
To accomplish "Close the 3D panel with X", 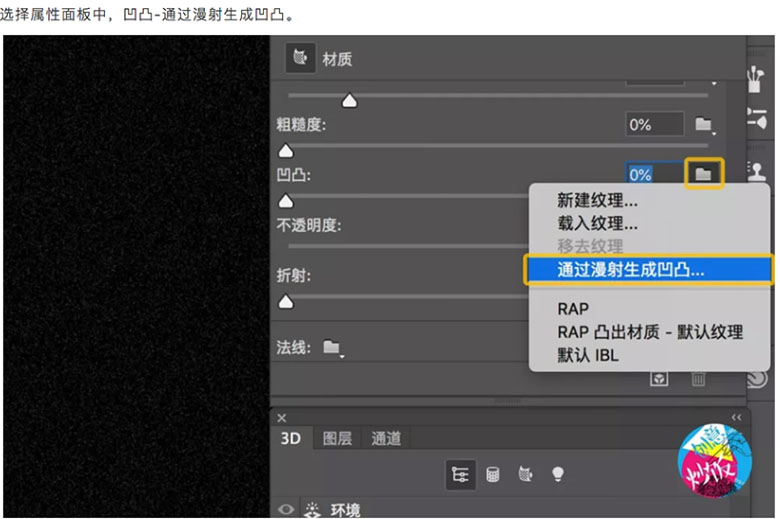I will pos(282,417).
